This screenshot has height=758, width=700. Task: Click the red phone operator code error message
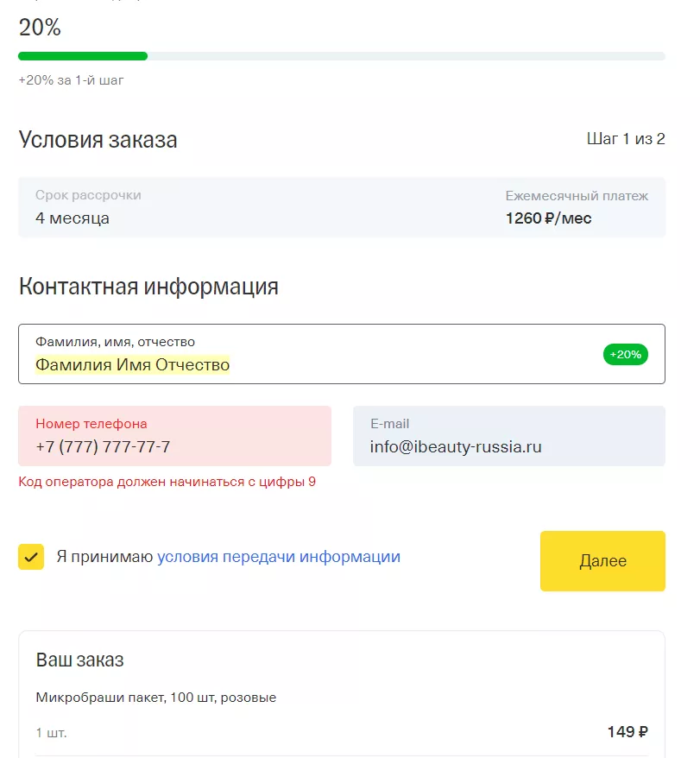point(167,482)
